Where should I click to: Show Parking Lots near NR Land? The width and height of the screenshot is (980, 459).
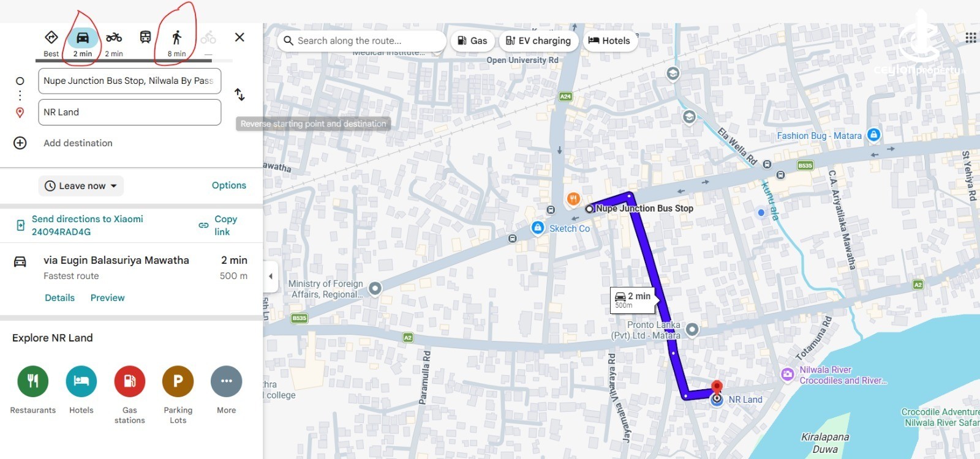[x=178, y=395]
